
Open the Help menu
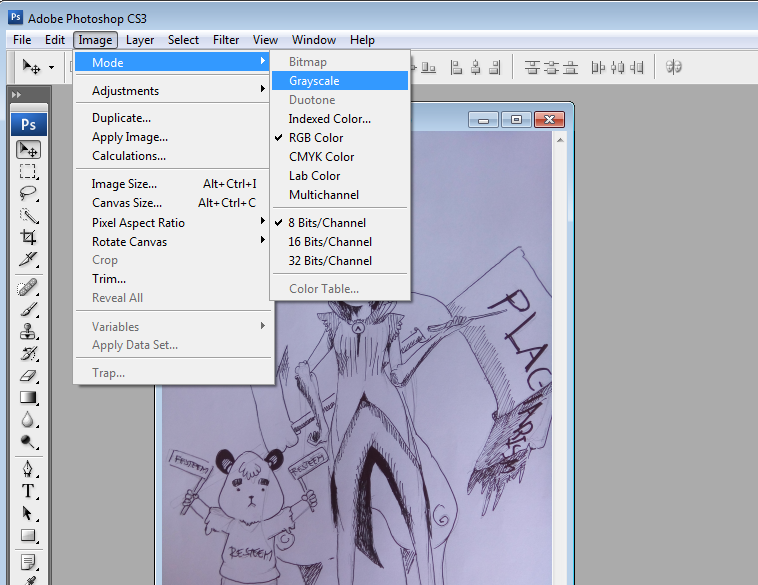click(362, 40)
